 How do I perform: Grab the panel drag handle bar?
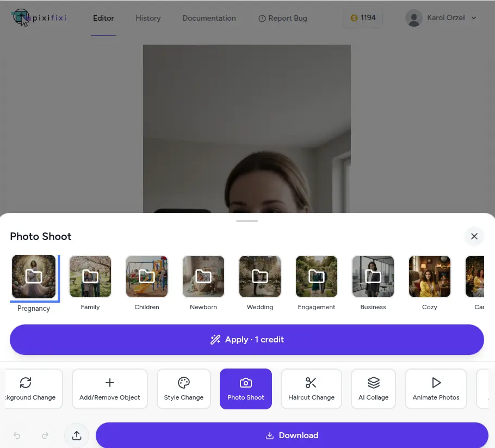247,221
